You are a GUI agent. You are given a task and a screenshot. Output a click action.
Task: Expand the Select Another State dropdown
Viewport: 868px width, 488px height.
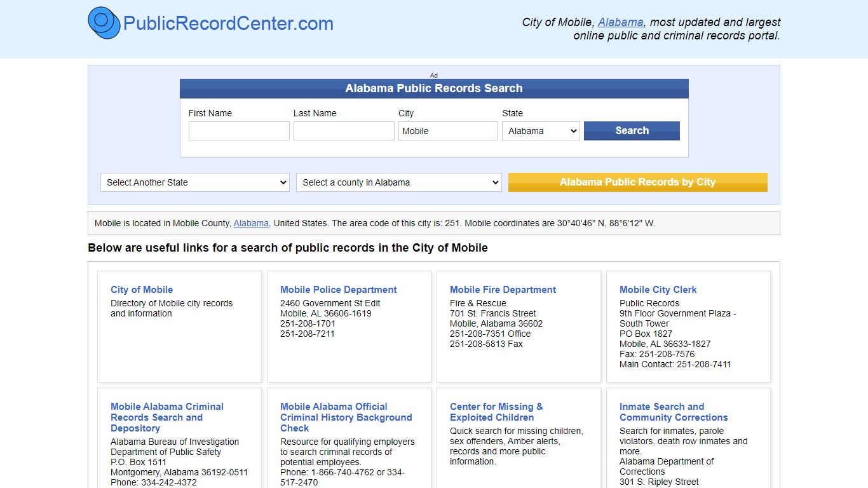[194, 182]
